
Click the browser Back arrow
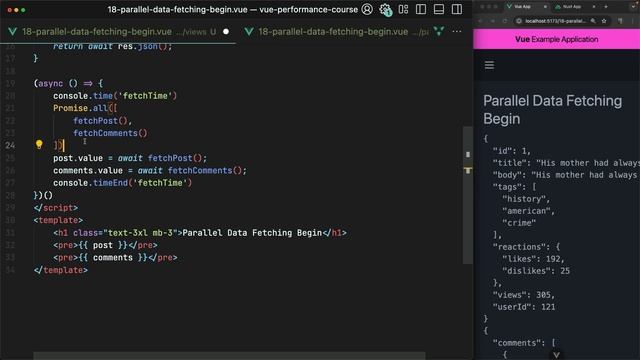[480, 21]
